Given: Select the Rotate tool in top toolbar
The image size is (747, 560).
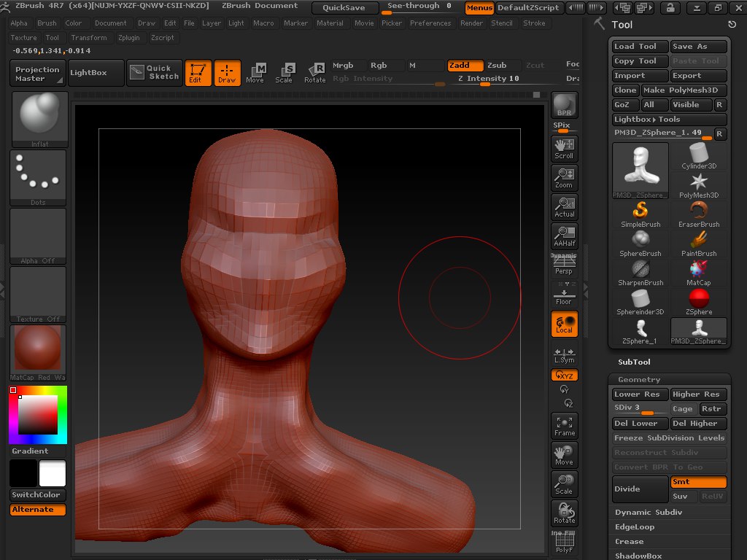Looking at the screenshot, I should point(315,73).
